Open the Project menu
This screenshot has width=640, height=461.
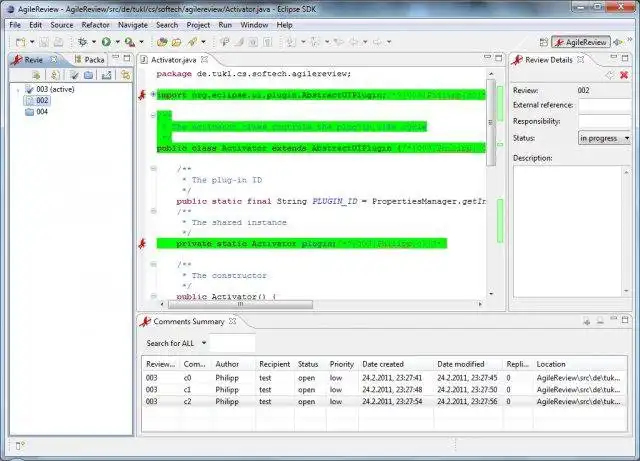tap(198, 25)
